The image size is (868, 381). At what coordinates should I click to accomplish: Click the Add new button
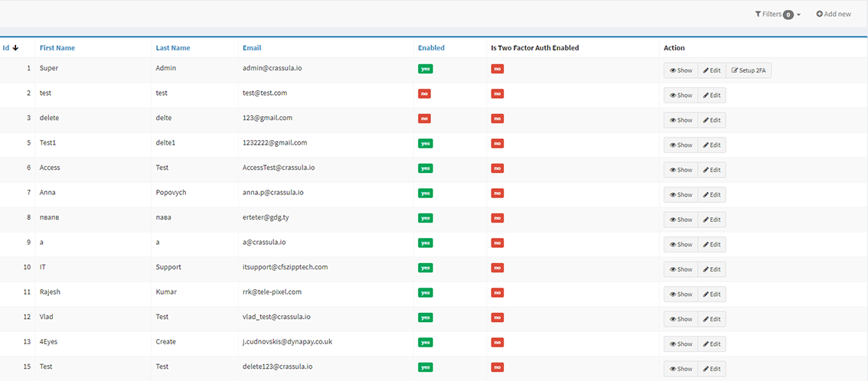click(x=834, y=14)
